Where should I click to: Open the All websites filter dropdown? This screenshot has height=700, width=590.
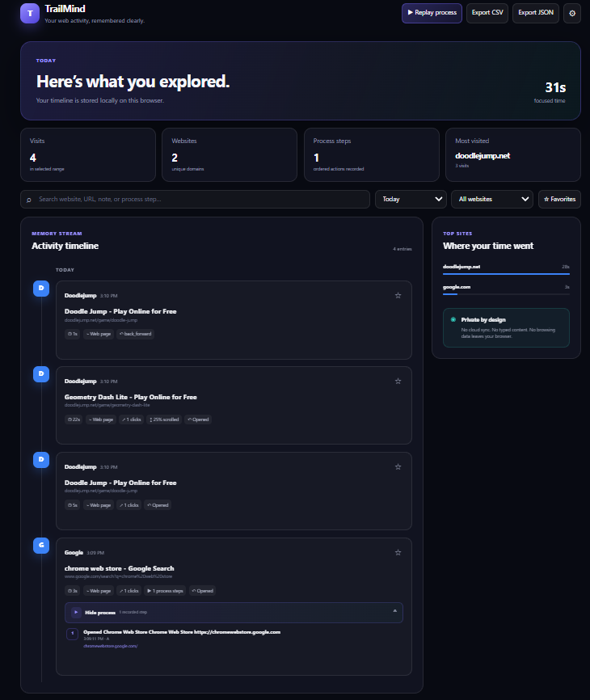[x=492, y=199]
